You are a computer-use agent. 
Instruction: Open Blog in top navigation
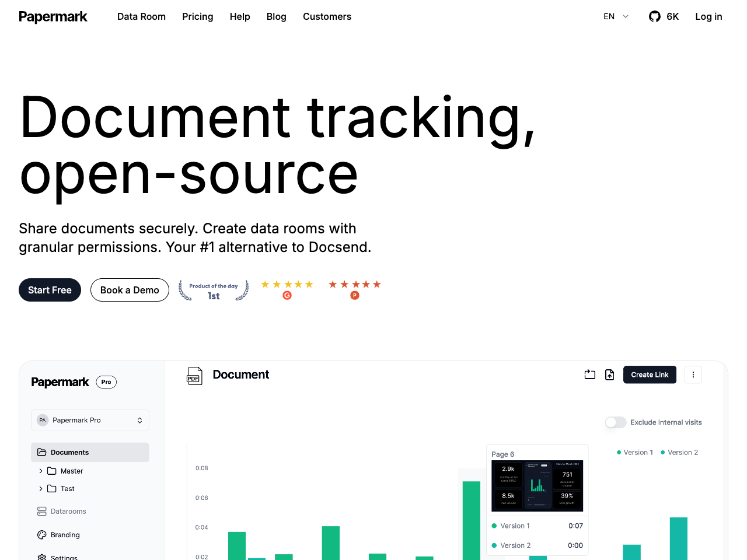click(277, 16)
